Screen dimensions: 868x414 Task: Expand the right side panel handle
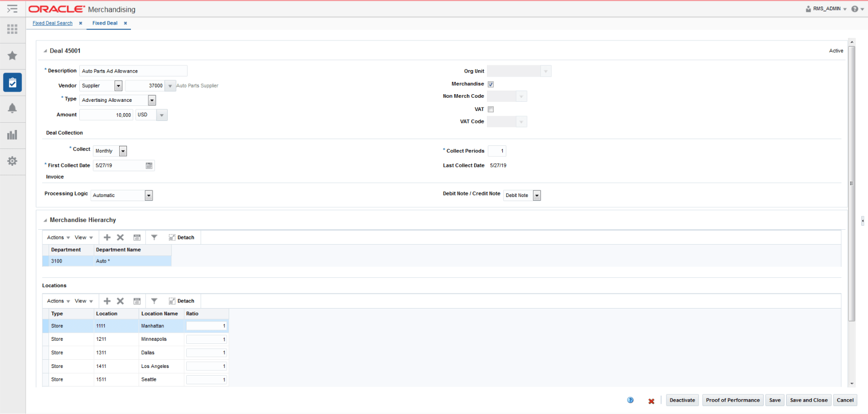coord(862,221)
